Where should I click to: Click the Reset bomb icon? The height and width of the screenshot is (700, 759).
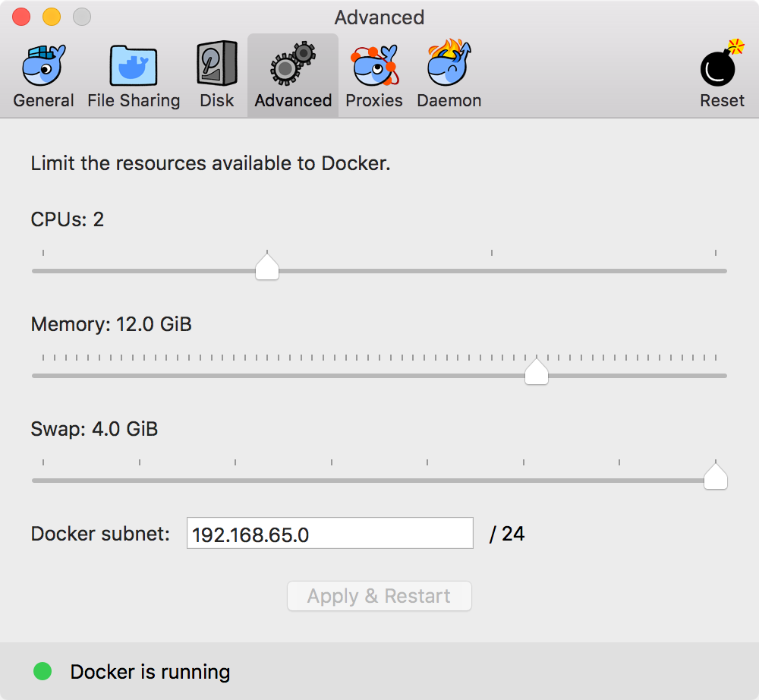722,63
